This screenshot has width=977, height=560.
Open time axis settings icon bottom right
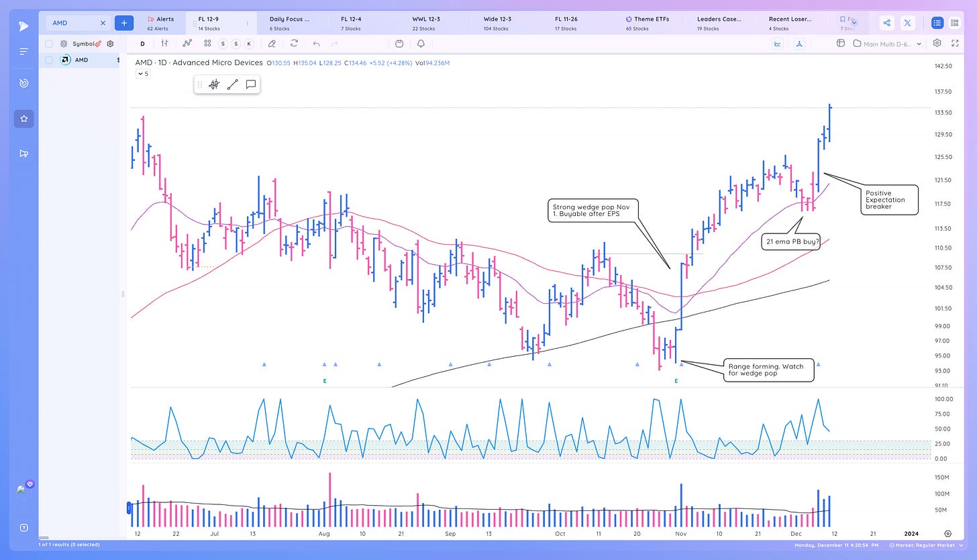point(947,534)
